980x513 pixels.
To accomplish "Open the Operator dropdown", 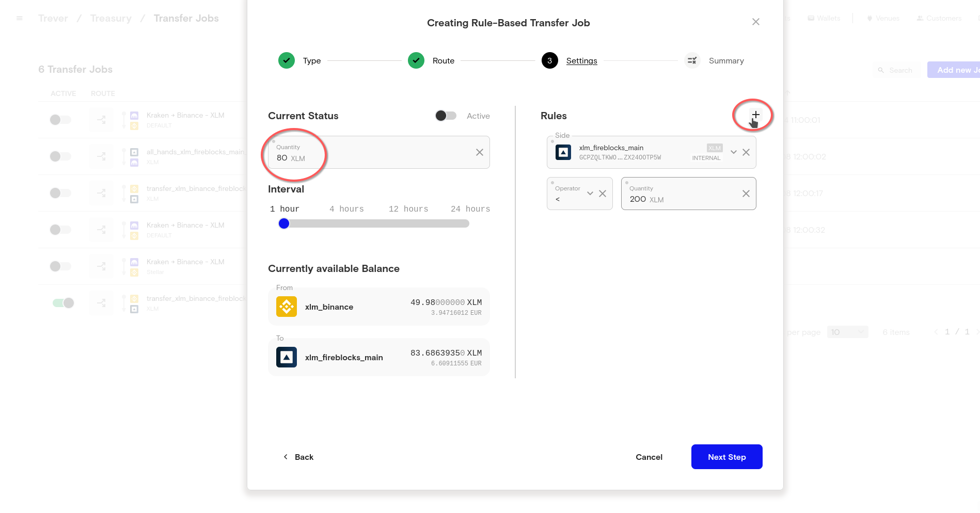I will [590, 194].
